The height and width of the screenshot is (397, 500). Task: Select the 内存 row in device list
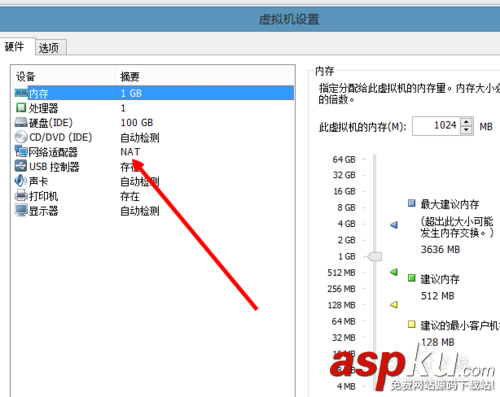tap(154, 93)
